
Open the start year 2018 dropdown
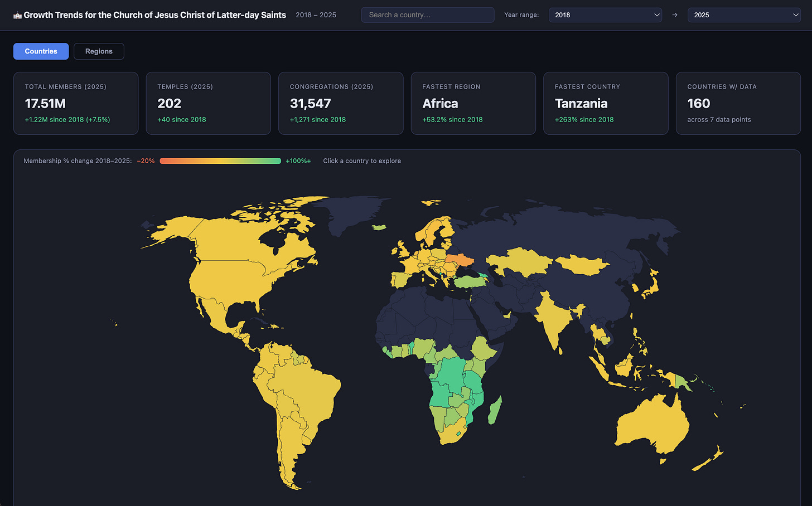tap(605, 15)
